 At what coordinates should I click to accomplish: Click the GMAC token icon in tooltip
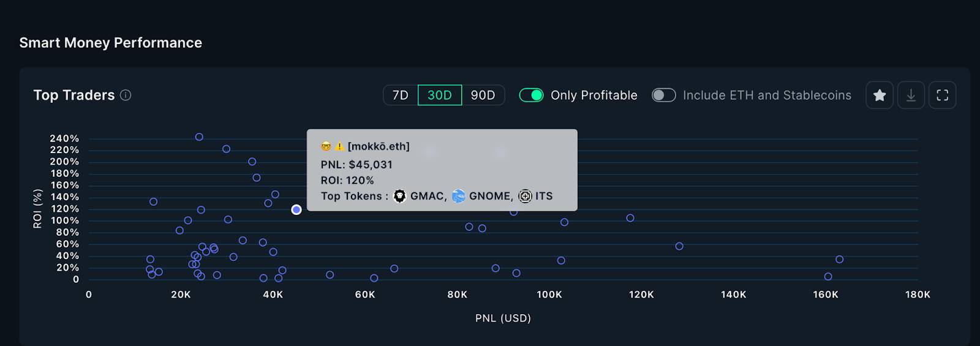[400, 196]
